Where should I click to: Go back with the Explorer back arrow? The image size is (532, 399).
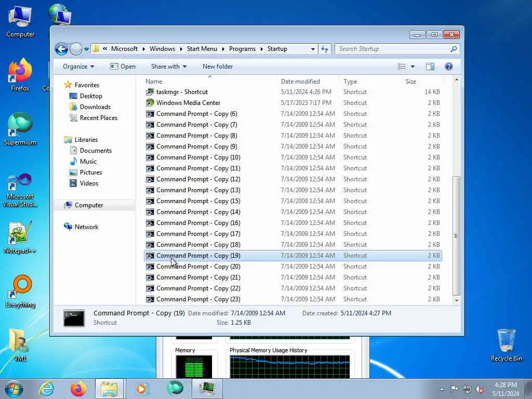61,49
